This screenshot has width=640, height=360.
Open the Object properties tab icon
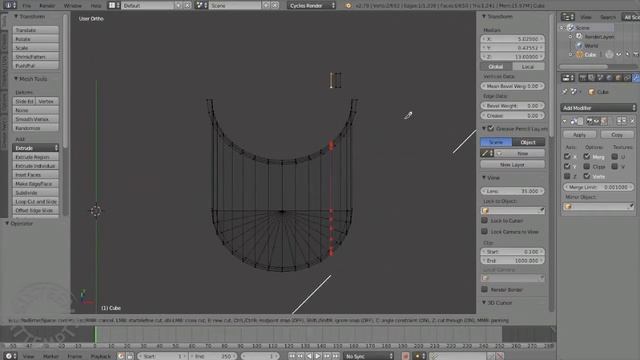pyautogui.click(x=618, y=78)
